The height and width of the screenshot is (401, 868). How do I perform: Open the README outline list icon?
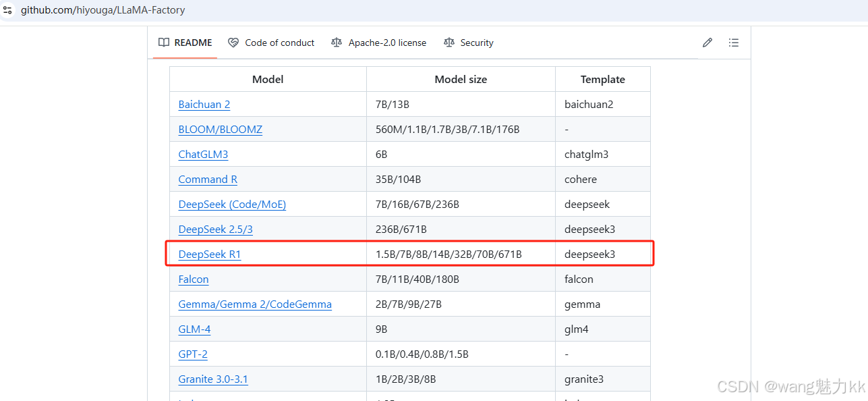coord(734,43)
